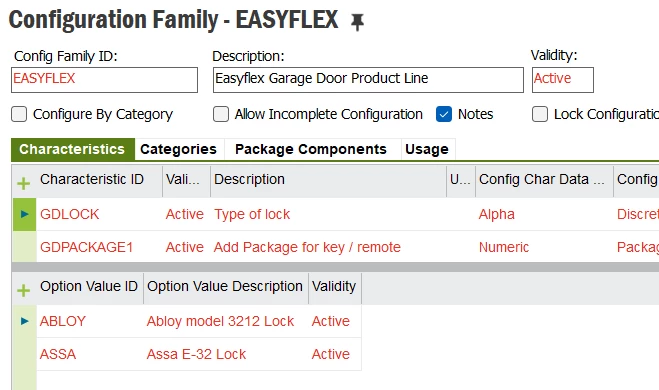Uncheck the Notes checkbox
659x390 pixels.
[444, 114]
